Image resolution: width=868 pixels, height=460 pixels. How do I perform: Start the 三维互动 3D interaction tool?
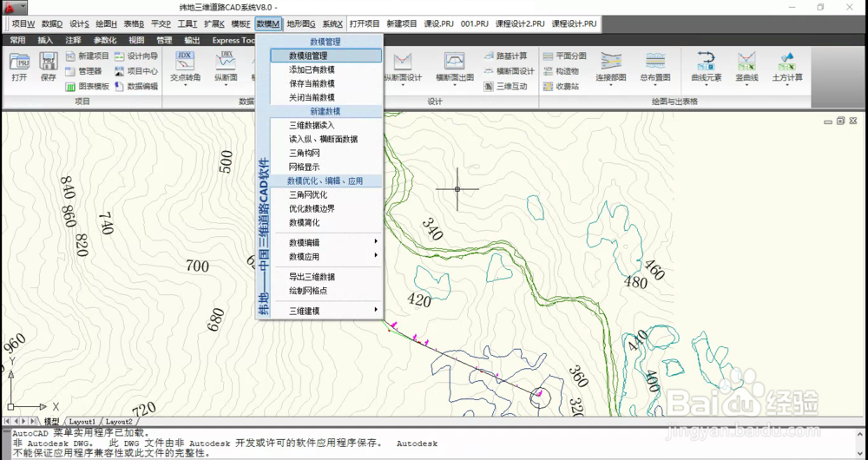click(505, 86)
